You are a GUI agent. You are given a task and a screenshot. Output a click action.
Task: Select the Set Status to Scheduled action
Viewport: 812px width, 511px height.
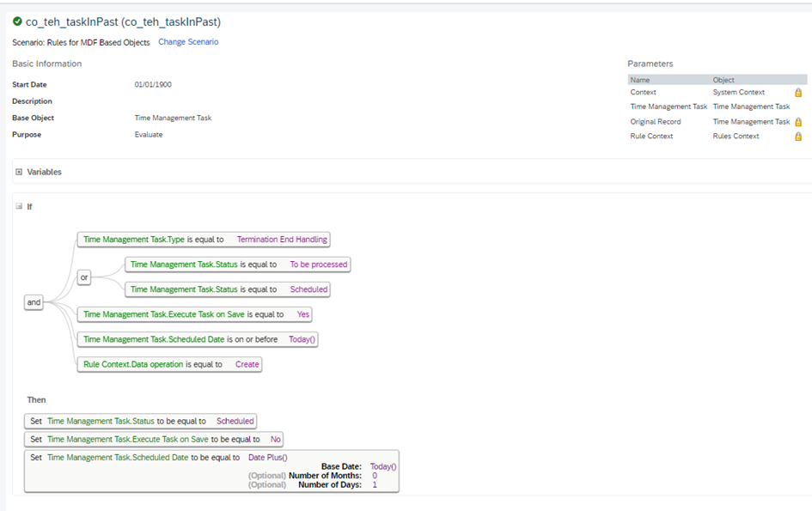[x=140, y=421]
